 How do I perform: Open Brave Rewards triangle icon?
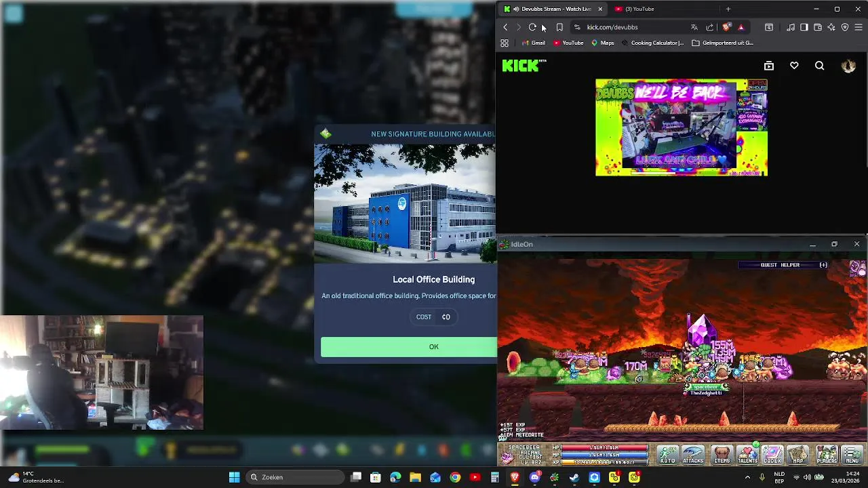741,27
